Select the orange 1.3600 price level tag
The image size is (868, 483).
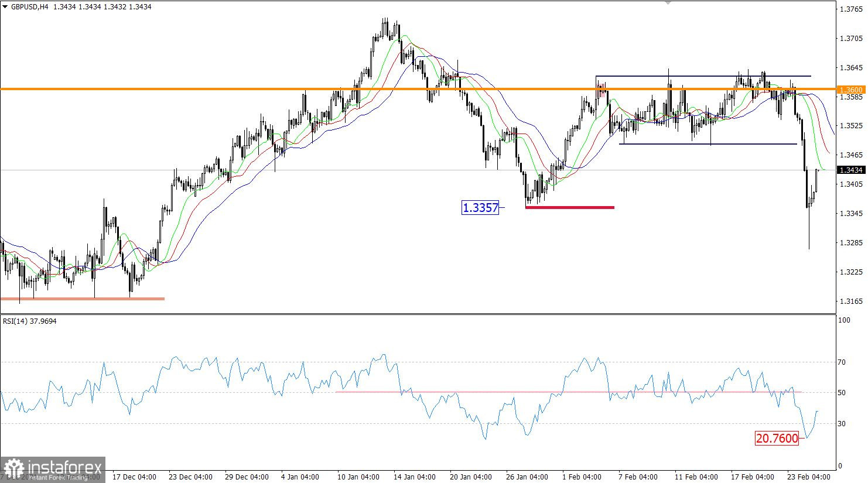pyautogui.click(x=850, y=90)
